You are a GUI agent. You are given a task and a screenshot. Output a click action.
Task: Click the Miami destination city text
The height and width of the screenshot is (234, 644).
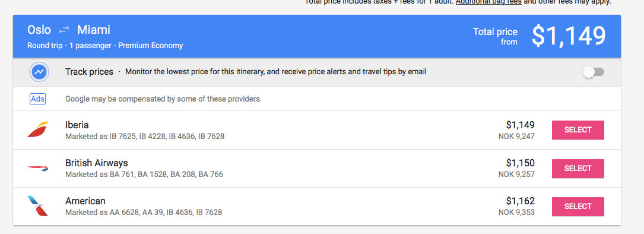pos(94,30)
